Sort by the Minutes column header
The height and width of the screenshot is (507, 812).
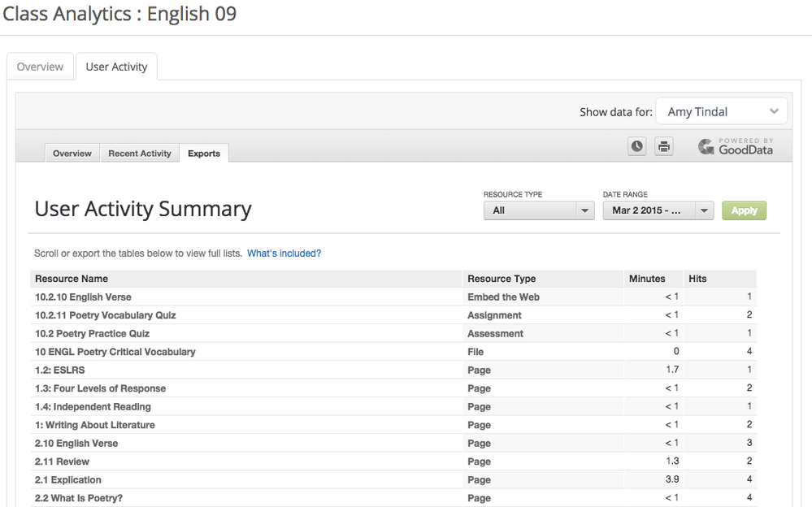click(x=647, y=279)
